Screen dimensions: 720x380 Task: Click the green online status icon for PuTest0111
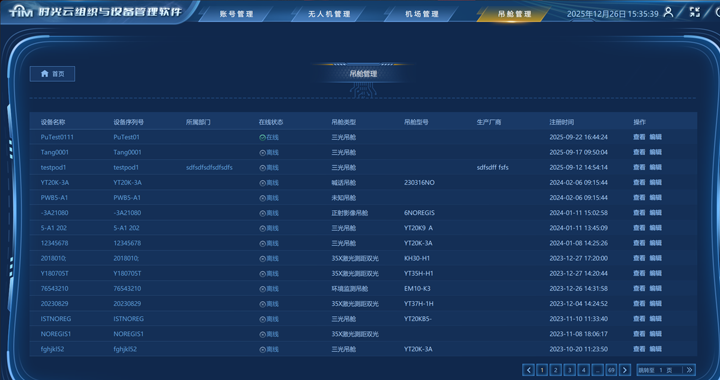point(262,137)
